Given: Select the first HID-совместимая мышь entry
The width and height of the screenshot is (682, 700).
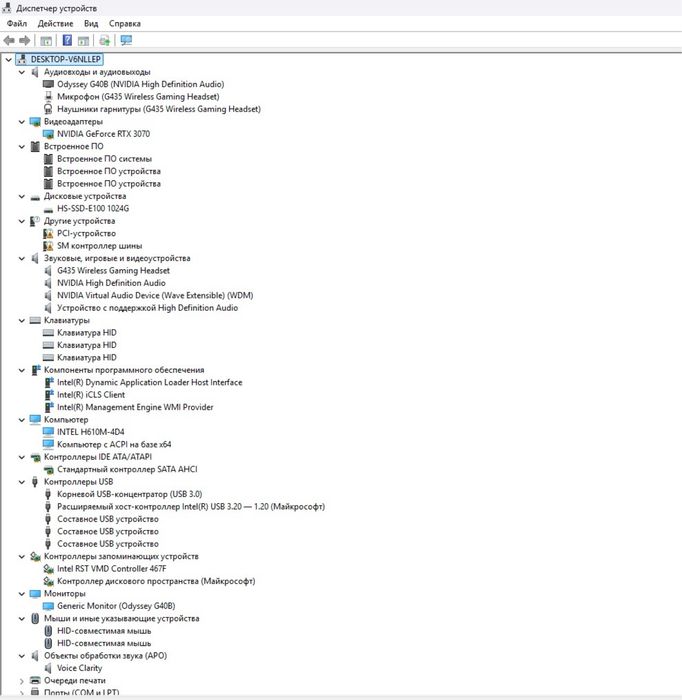Looking at the screenshot, I should pos(104,631).
